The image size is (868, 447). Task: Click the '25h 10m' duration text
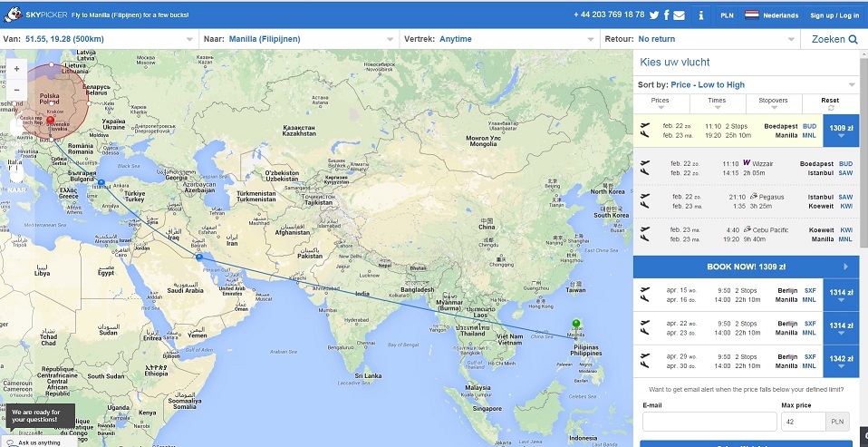(x=738, y=135)
